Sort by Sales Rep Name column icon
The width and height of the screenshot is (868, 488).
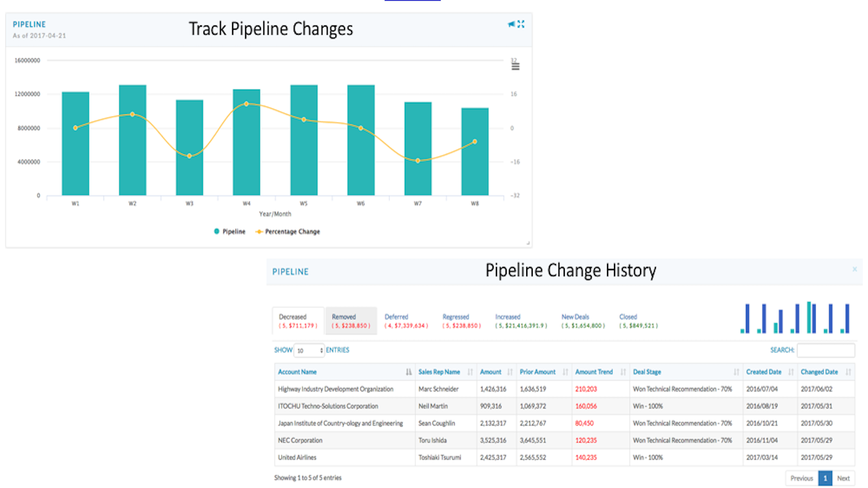[x=470, y=372]
